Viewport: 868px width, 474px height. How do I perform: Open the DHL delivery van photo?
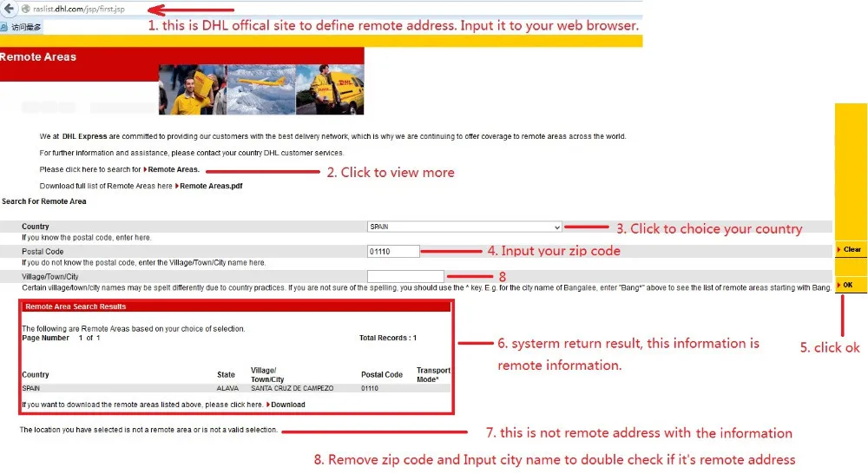pyautogui.click(x=330, y=89)
